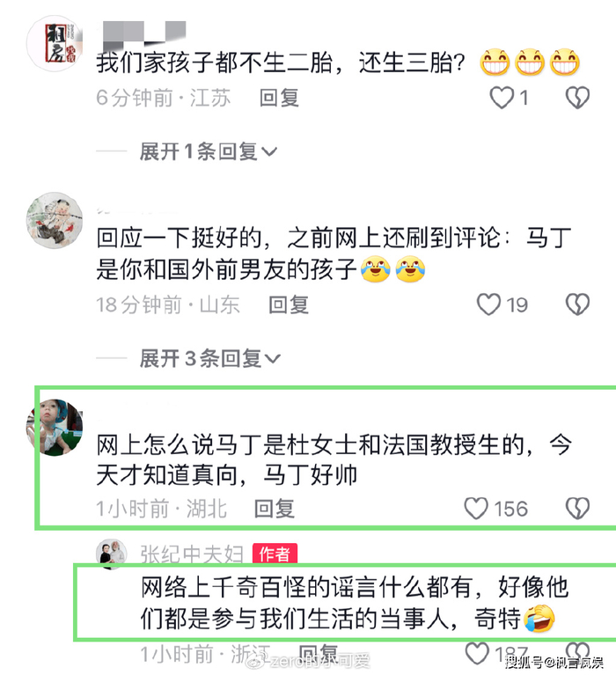This screenshot has height=675, width=616.
Task: Expand 展开3条回复 under second comment
Action: click(x=210, y=358)
